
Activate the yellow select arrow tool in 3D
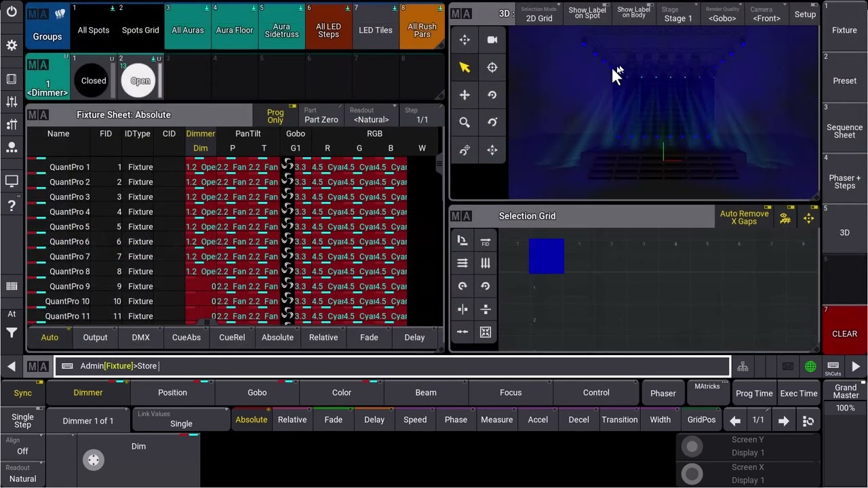point(465,67)
